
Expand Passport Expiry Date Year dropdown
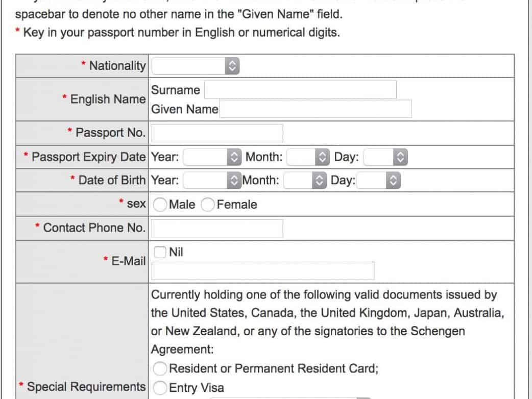pos(211,157)
